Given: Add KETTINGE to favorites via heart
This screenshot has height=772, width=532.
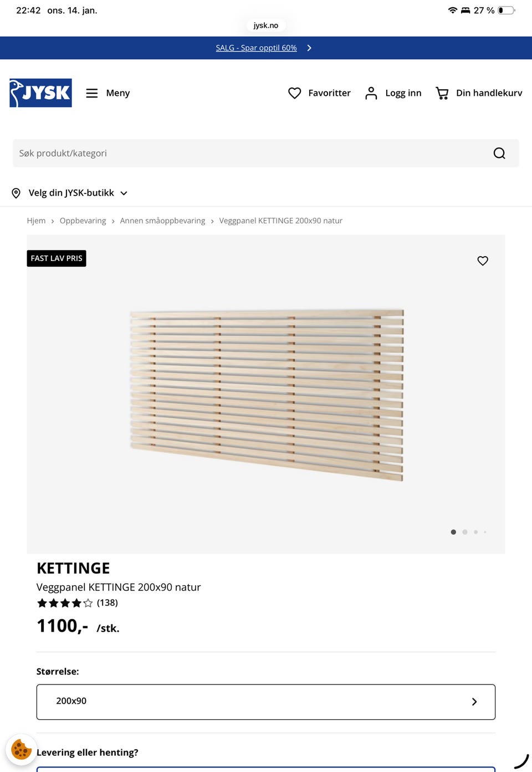Looking at the screenshot, I should tap(483, 260).
